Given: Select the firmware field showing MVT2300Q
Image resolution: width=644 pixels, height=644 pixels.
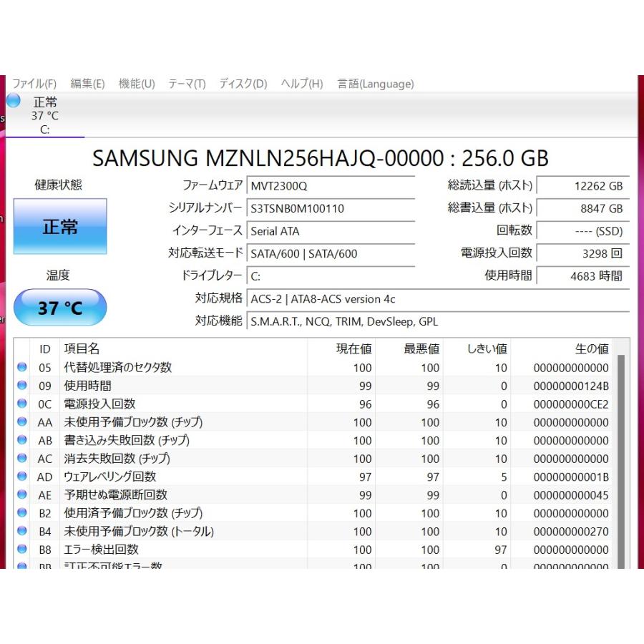Looking at the screenshot, I should tap(331, 185).
